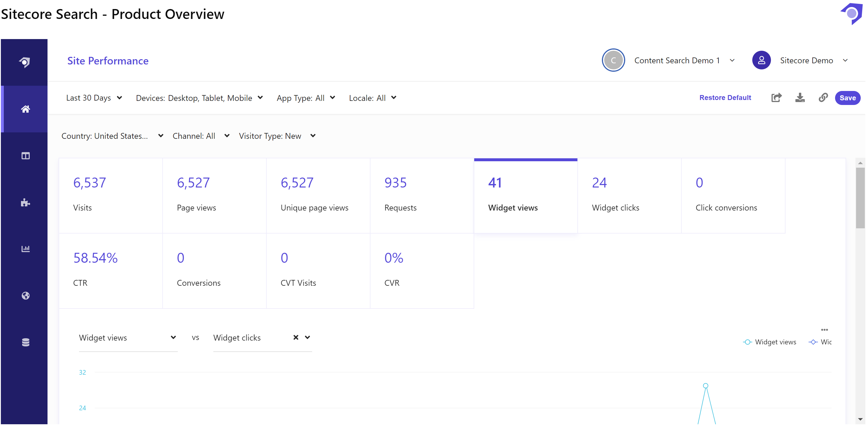
Task: Click the download icon
Action: coord(800,98)
